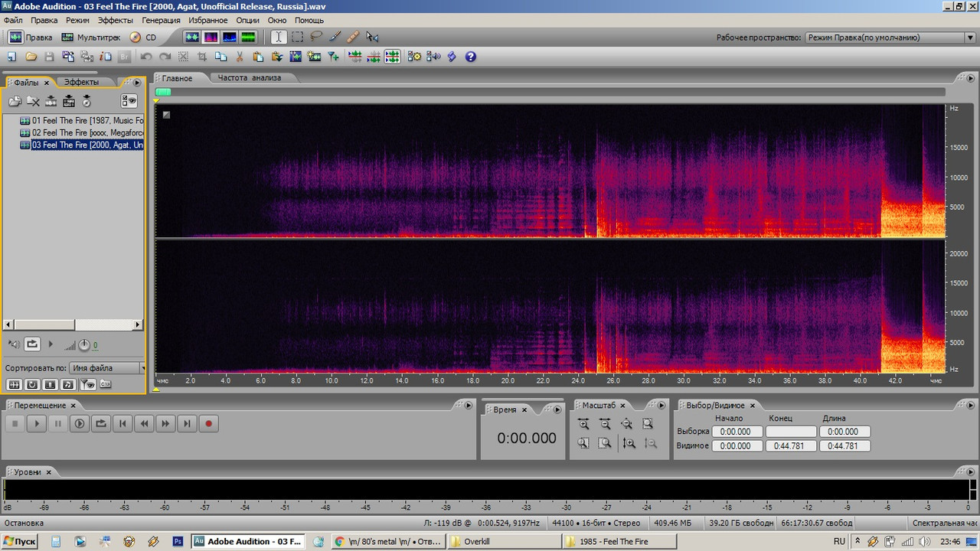Click the Record button
This screenshot has width=980, height=551.
click(x=207, y=423)
